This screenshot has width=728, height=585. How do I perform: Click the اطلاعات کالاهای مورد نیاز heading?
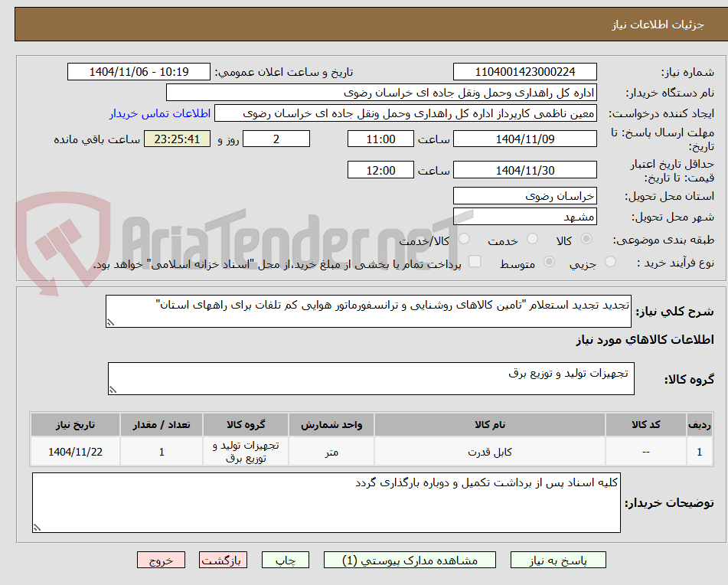coord(645,340)
